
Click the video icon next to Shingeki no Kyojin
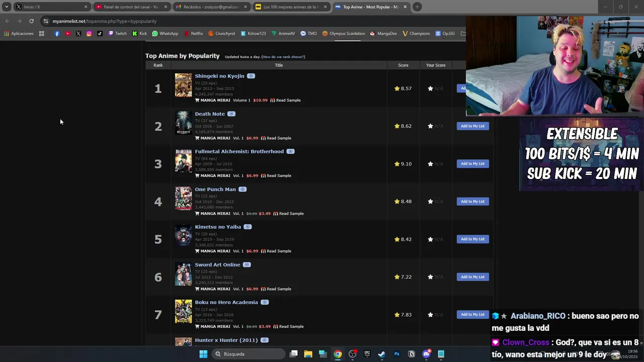tap(251, 76)
